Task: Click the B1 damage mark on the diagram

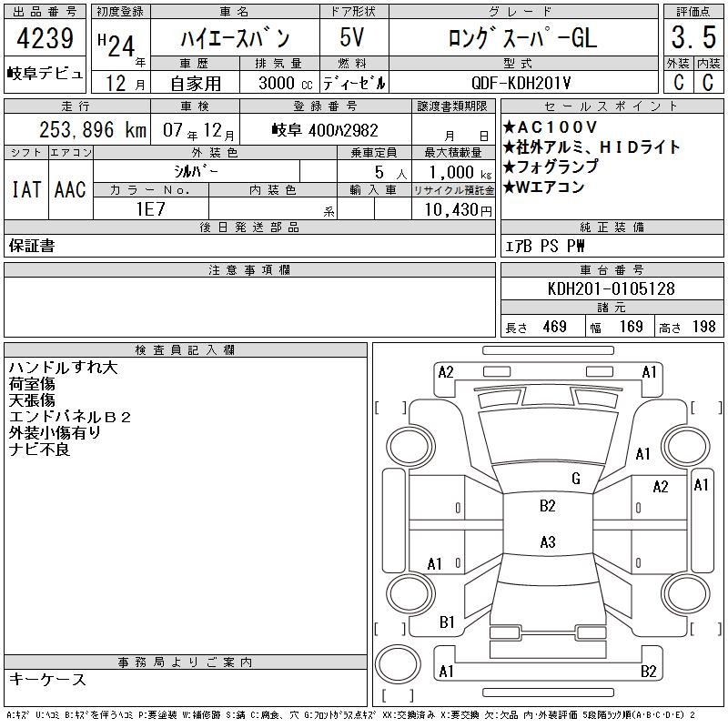Action: pos(447,622)
